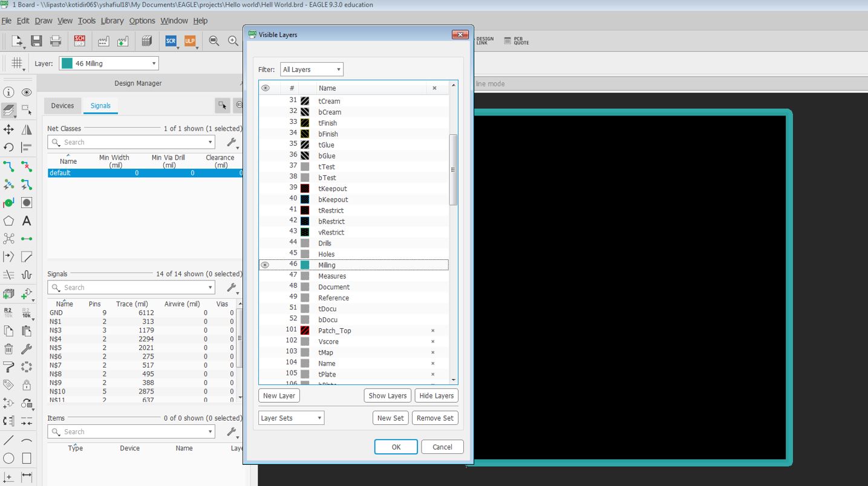Switch to schematic with the SCH/BRD icon

(x=79, y=41)
